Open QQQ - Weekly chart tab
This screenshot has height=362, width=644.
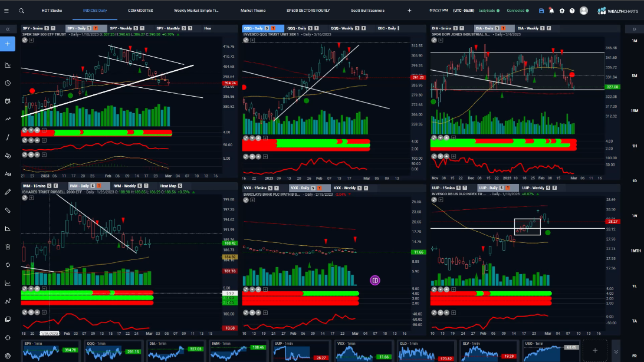[341, 28]
